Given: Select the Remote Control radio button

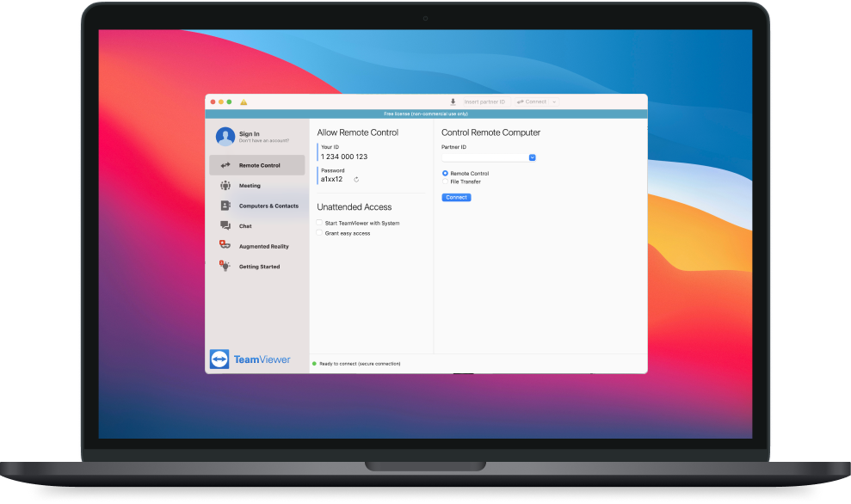Looking at the screenshot, I should pos(445,174).
